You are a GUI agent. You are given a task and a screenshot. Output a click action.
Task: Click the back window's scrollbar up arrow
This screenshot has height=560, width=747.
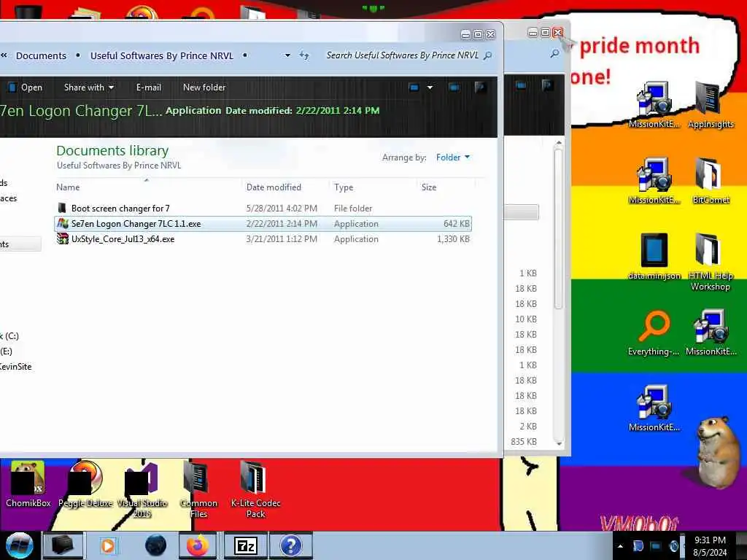(x=559, y=143)
